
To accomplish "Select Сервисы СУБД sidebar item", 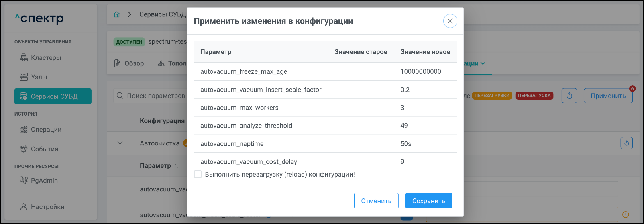I will (53, 96).
